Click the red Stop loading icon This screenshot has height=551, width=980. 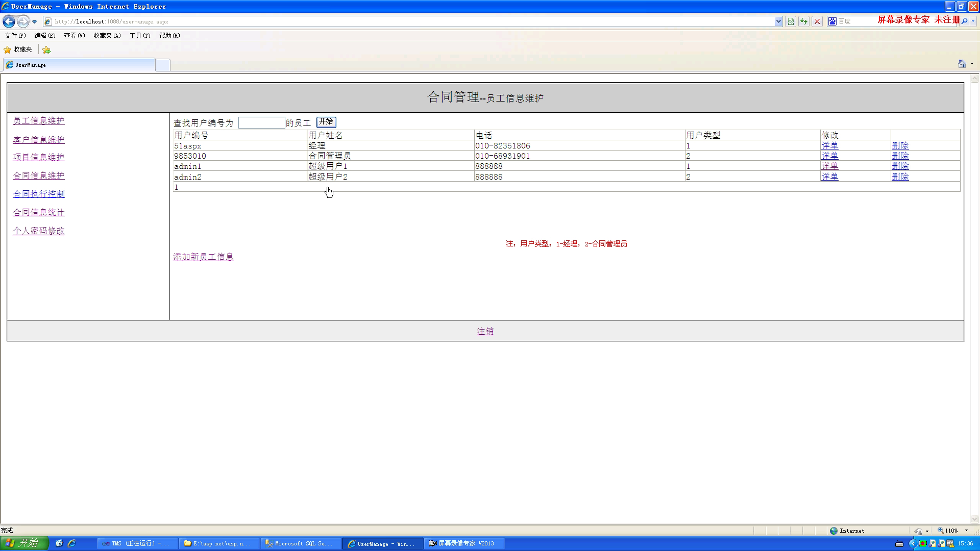click(817, 21)
